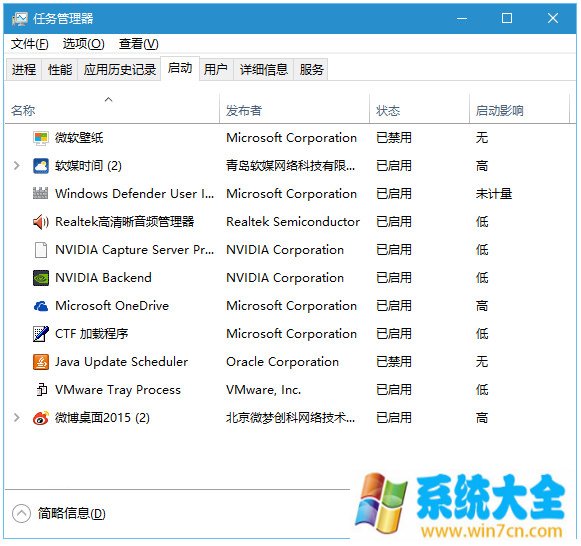Select the VMware Tray Process icon

(x=42, y=390)
